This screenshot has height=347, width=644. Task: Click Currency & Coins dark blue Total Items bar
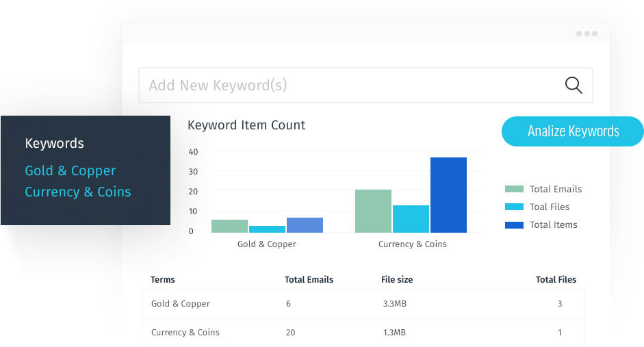click(x=448, y=195)
